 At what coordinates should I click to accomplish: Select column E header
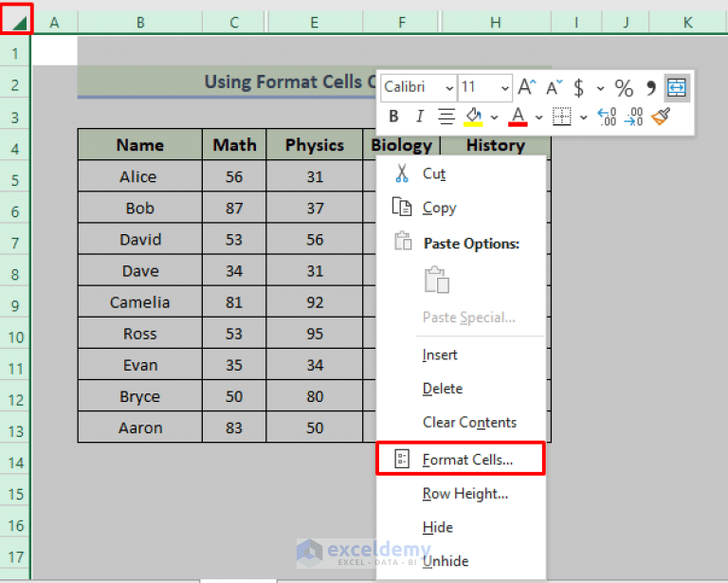[315, 23]
